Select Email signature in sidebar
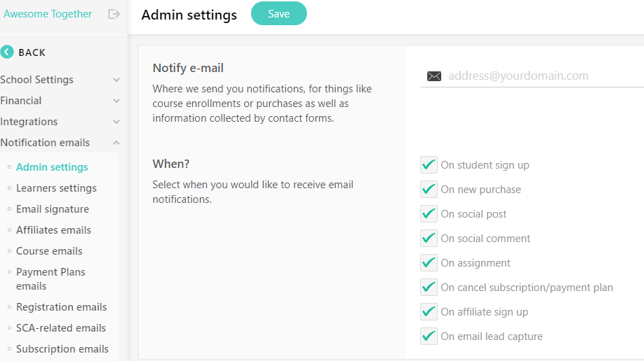Image resolution: width=644 pixels, height=361 pixels. point(52,209)
